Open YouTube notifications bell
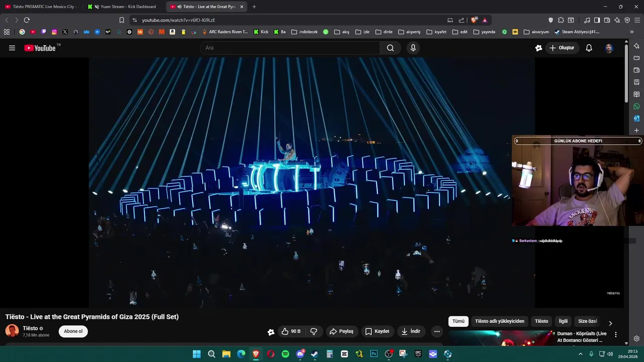Viewport: 644px width, 362px height. point(589,48)
